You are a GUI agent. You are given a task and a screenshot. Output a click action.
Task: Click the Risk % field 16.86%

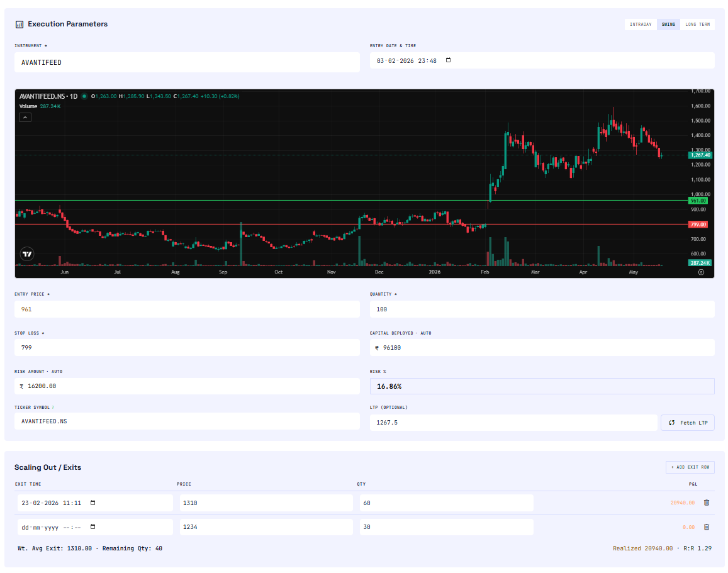(542, 386)
